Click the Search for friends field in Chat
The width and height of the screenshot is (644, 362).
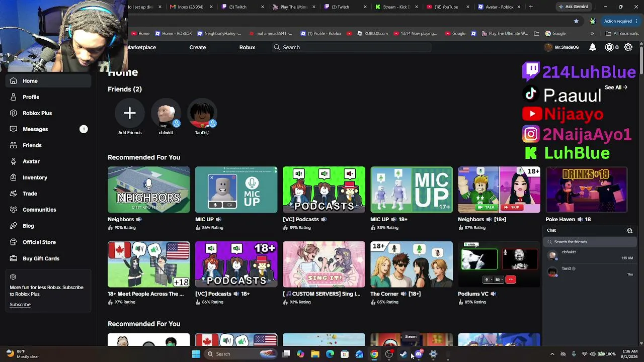(x=590, y=242)
